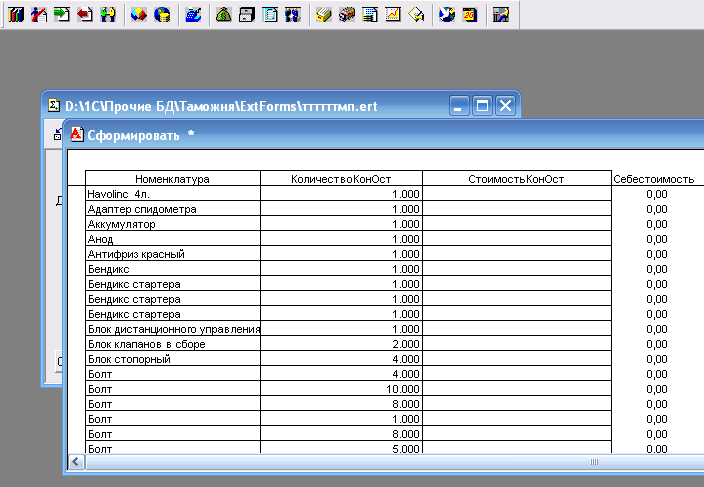Select the Антифриз красный row cell

172,254
